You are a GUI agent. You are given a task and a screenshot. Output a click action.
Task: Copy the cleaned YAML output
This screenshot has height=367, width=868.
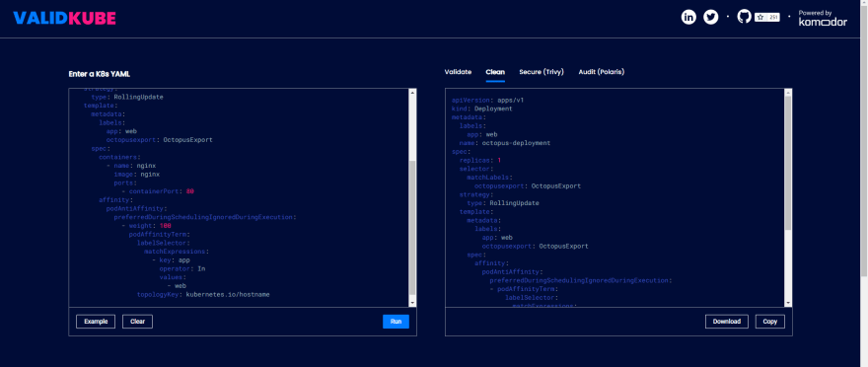pyautogui.click(x=770, y=322)
